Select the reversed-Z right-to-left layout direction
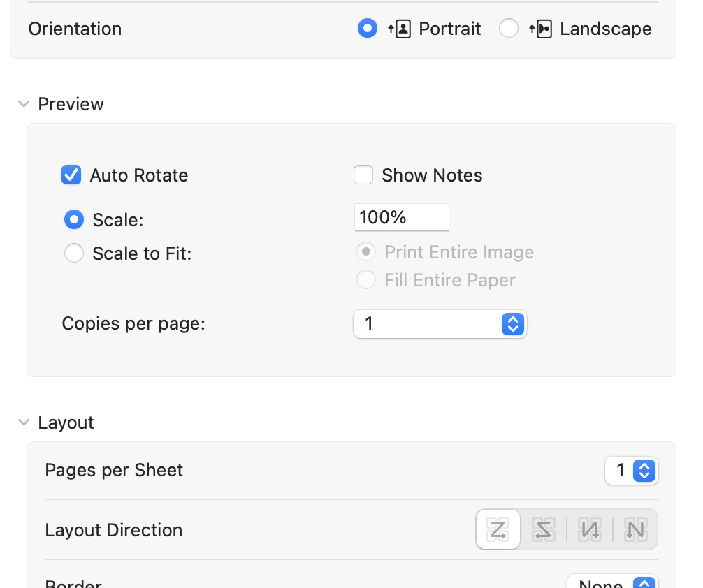The width and height of the screenshot is (703, 588). pos(544,530)
